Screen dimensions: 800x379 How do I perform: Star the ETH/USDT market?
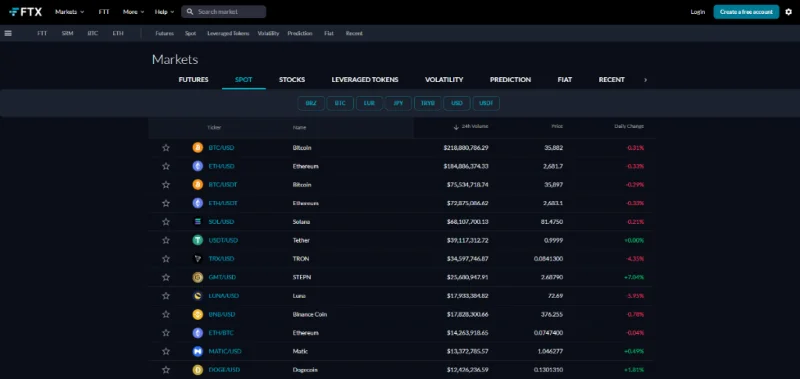tap(165, 203)
